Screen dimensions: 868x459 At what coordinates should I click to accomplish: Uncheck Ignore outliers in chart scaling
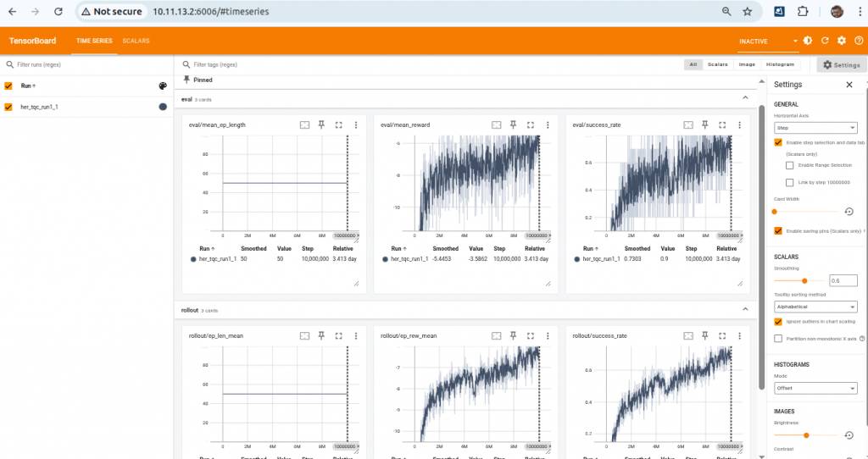point(778,321)
